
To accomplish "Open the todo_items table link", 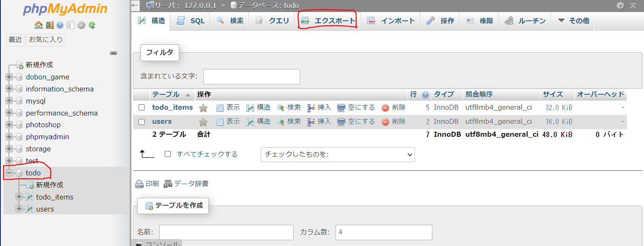I will point(172,107).
